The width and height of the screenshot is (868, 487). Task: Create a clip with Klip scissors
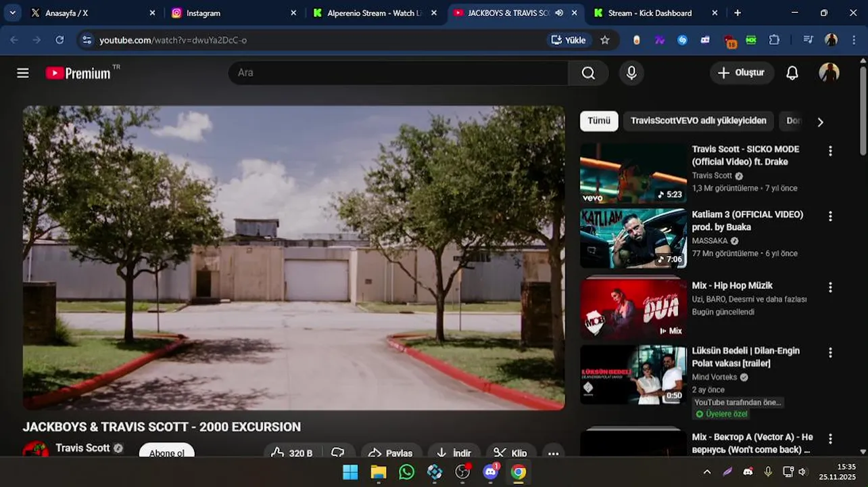510,452
